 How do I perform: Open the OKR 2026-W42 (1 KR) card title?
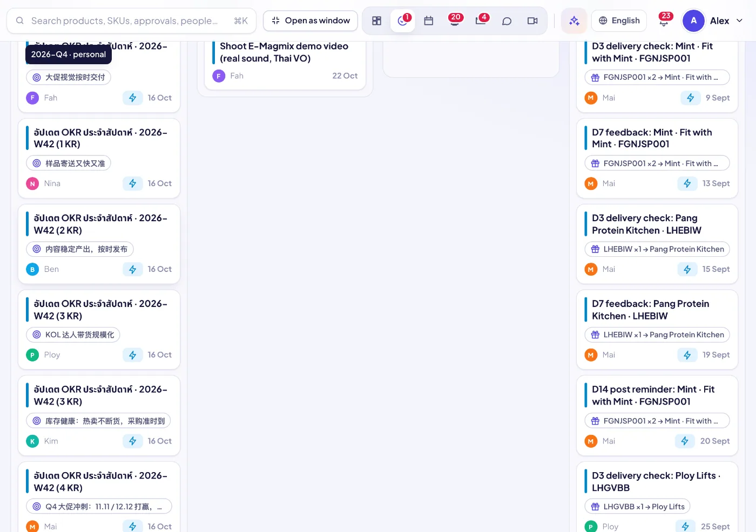click(100, 138)
